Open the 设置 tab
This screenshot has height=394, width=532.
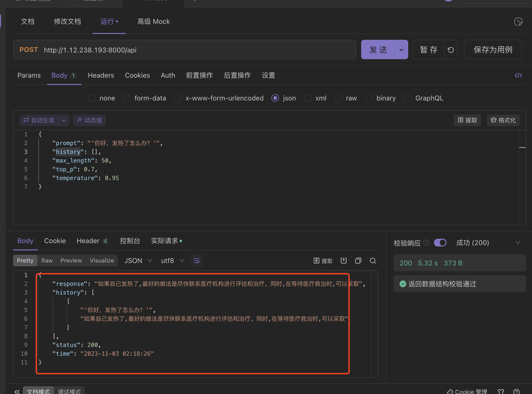pyautogui.click(x=268, y=75)
